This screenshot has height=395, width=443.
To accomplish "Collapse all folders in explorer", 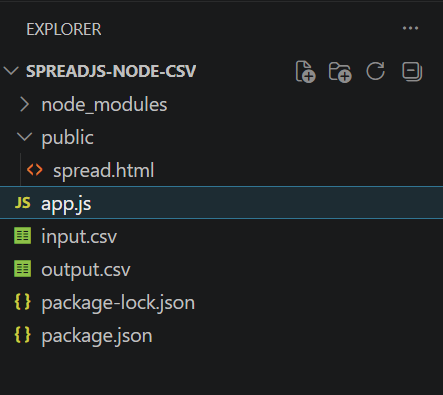I will point(412,71).
